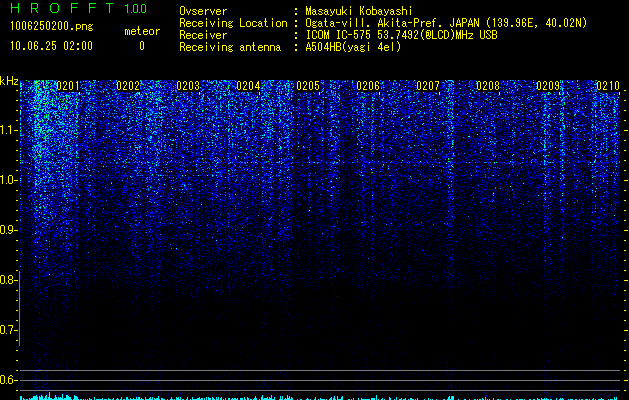Click the Ogata-vill. Akita-Pref. JAPAN location text
The width and height of the screenshot is (629, 400).
click(x=446, y=23)
